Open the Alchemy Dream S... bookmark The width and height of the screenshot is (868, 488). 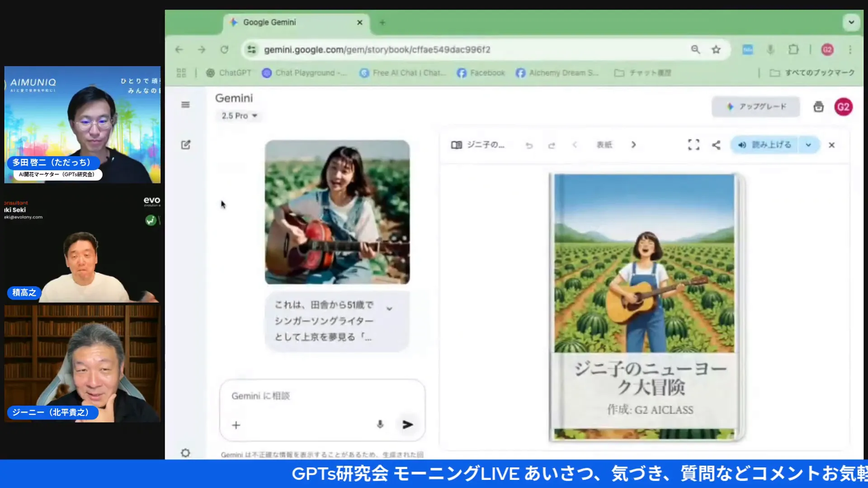tap(557, 73)
